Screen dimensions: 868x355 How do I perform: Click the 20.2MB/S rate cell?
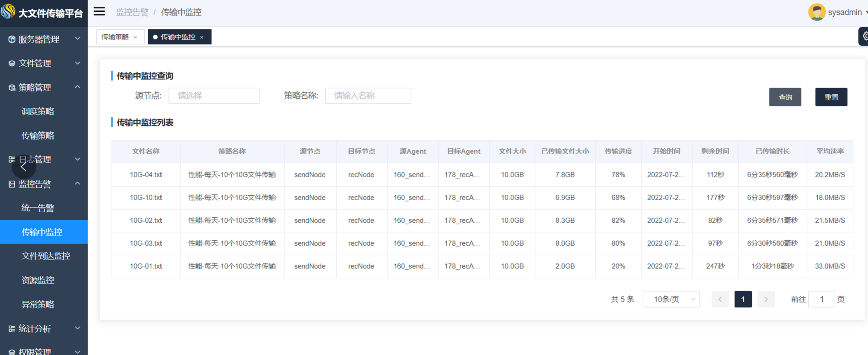[x=830, y=175]
